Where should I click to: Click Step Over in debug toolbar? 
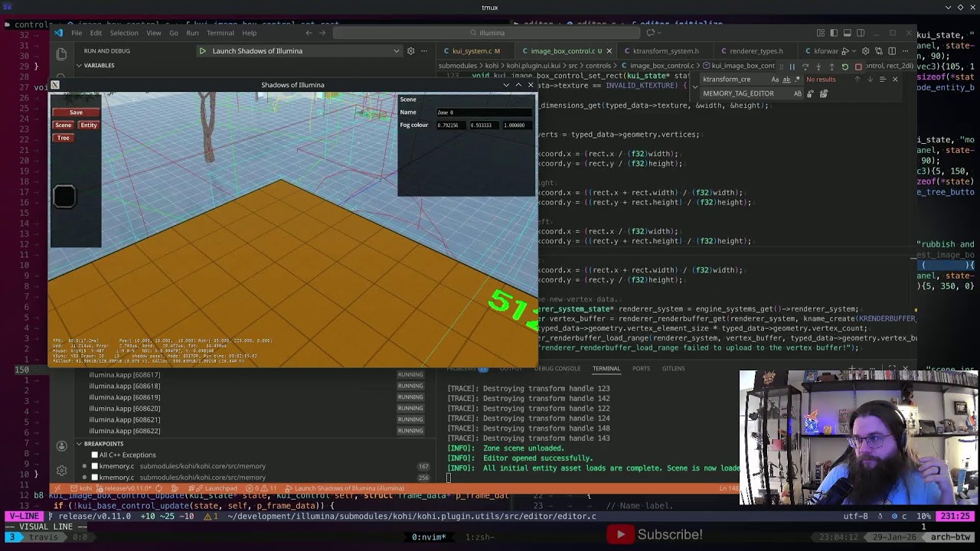pyautogui.click(x=805, y=67)
